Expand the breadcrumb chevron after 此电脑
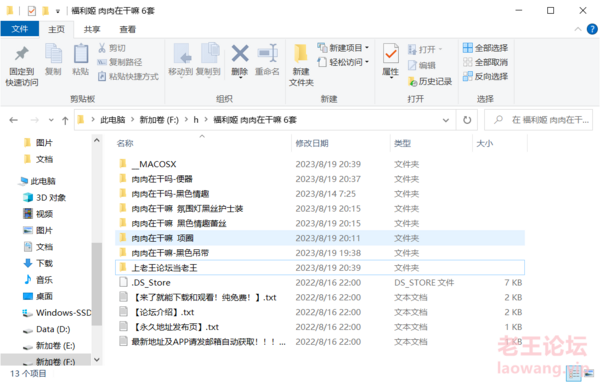Viewport: 600px width, 382px height. tap(132, 120)
